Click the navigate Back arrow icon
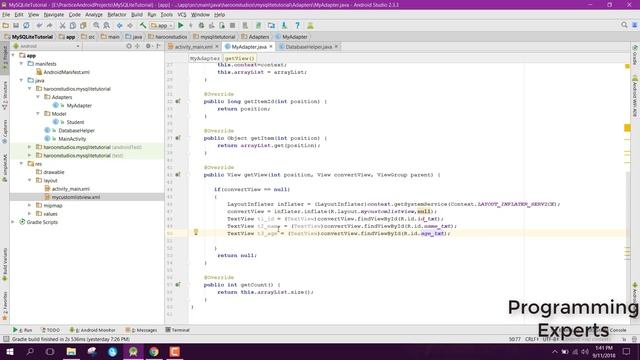The width and height of the screenshot is (640, 360). click(120, 25)
